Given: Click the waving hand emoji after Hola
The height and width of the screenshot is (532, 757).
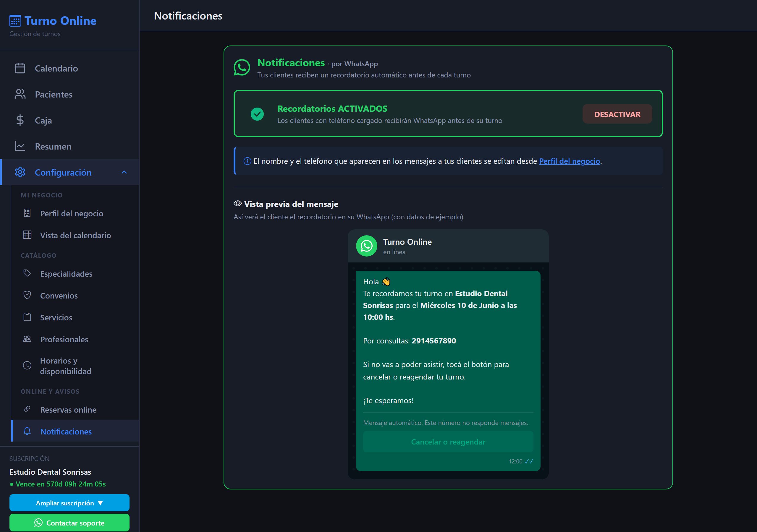Looking at the screenshot, I should (386, 282).
